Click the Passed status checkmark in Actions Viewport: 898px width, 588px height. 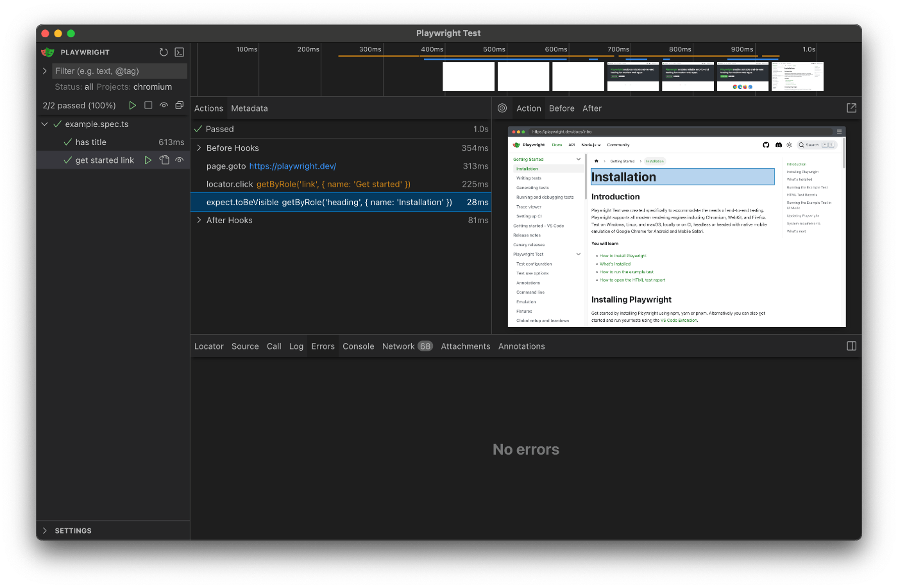tap(198, 129)
